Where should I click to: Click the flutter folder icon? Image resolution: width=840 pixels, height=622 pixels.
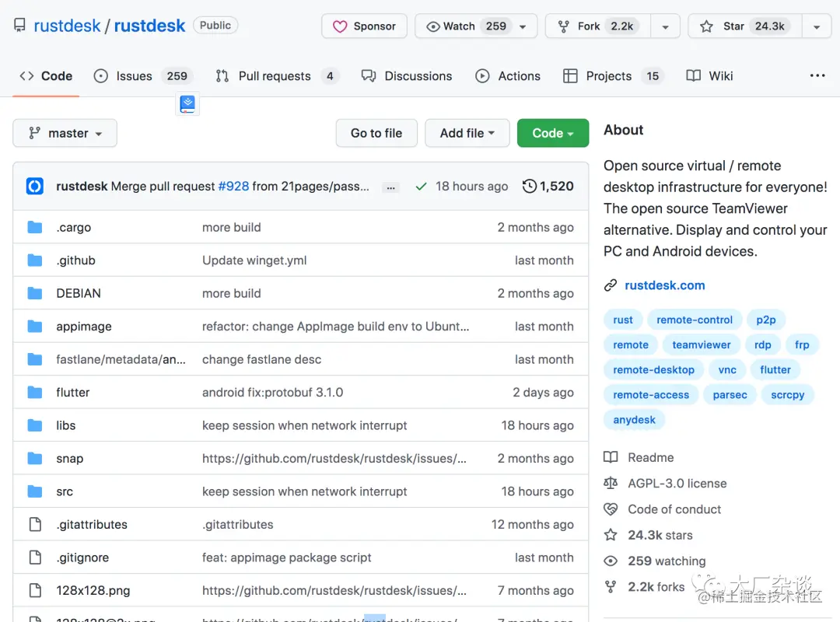pyautogui.click(x=35, y=392)
